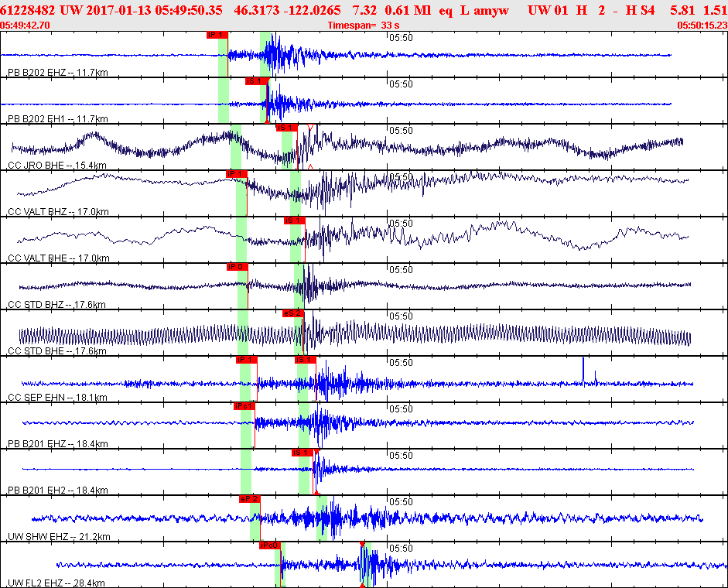Click the value 5.81 in the header
The image size is (728, 588).
coord(682,10)
